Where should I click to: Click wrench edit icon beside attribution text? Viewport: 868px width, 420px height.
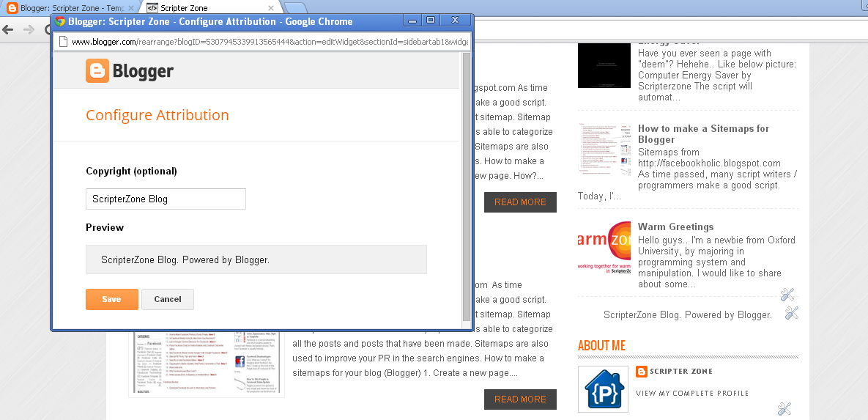coord(792,313)
